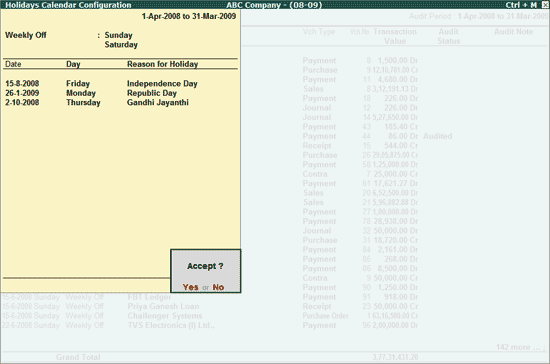Select the 2-10-2008 date field
This screenshot has width=550, height=364.
point(22,102)
